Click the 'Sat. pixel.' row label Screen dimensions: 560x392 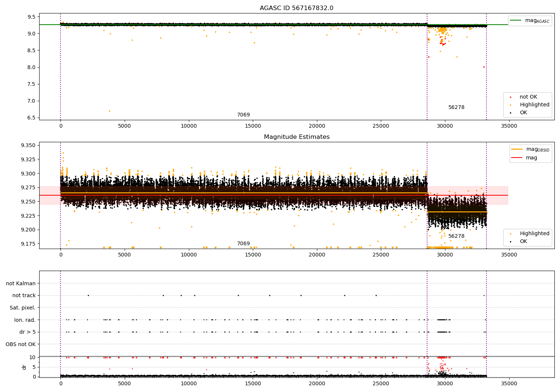[22, 308]
